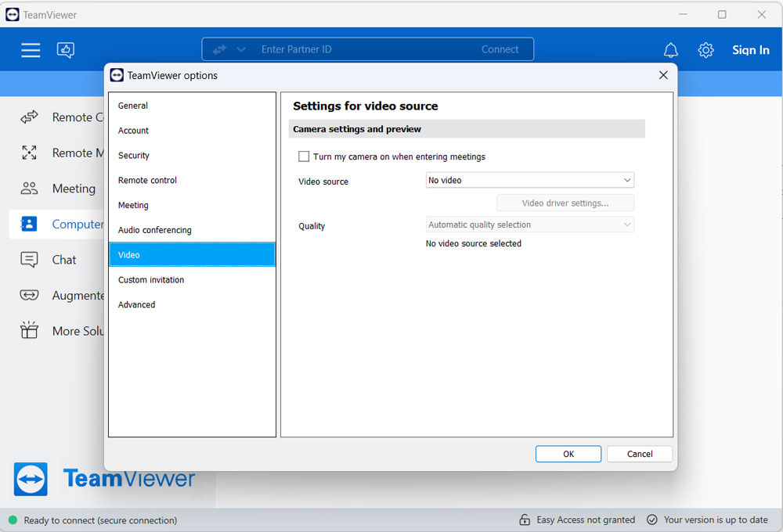
Task: Click the version up-to-date checkmark icon
Action: (651, 519)
